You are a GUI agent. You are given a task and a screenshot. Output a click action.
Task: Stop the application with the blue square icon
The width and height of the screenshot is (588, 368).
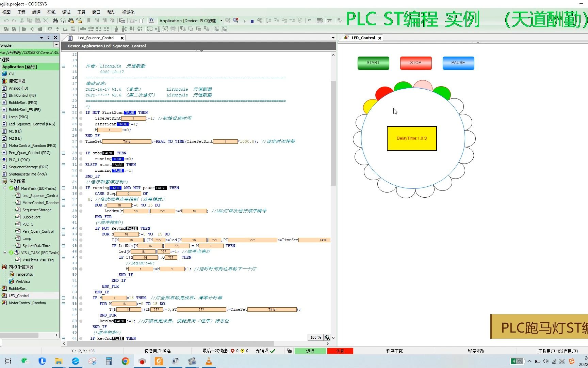252,21
